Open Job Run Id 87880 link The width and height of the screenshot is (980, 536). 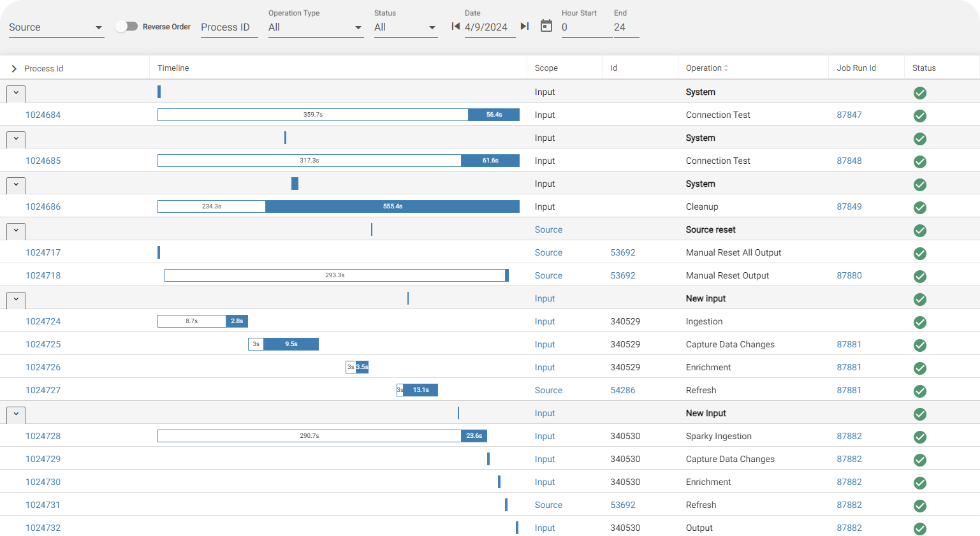(x=849, y=275)
